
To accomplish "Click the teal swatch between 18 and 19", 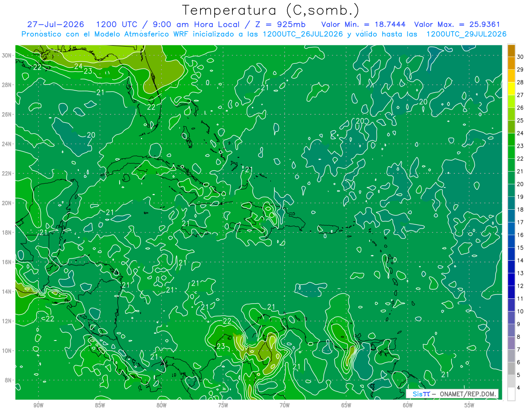I will (x=511, y=203).
